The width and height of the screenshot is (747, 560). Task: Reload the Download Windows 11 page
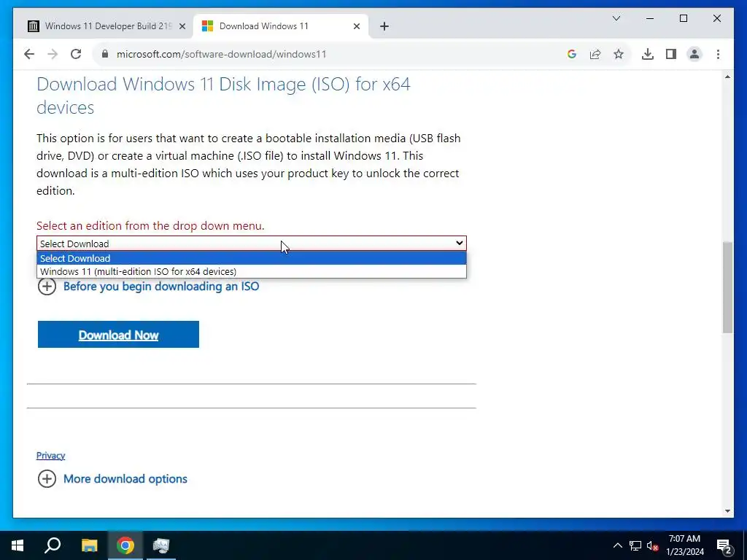(x=76, y=54)
